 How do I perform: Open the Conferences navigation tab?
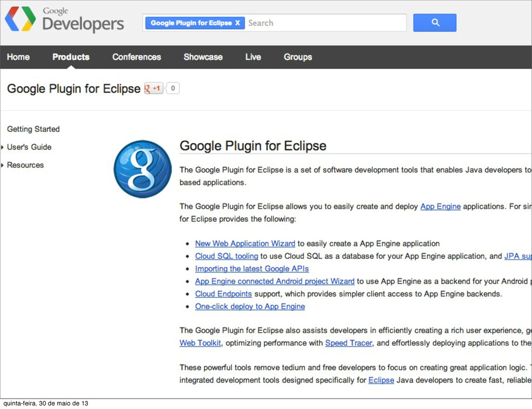click(x=137, y=57)
